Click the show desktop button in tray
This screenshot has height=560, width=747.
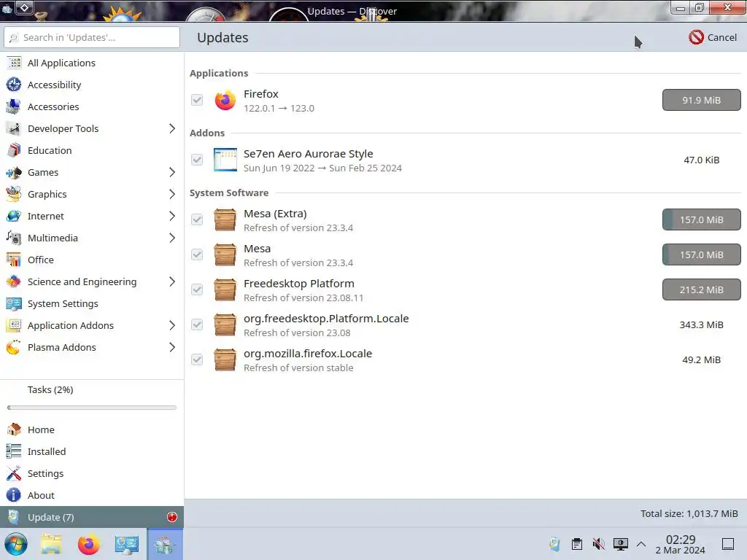(x=728, y=544)
